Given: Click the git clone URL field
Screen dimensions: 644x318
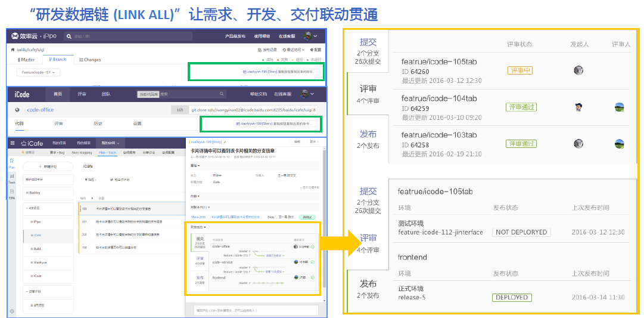Looking at the screenshot, I should point(253,110).
